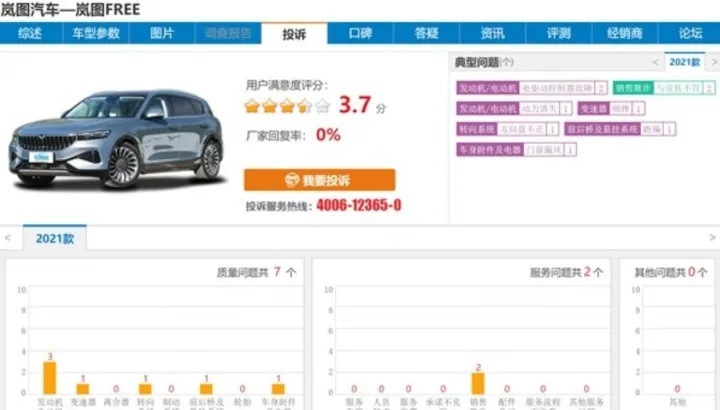Click the 0% 厂家回复率 value
The image size is (720, 410).
(328, 135)
